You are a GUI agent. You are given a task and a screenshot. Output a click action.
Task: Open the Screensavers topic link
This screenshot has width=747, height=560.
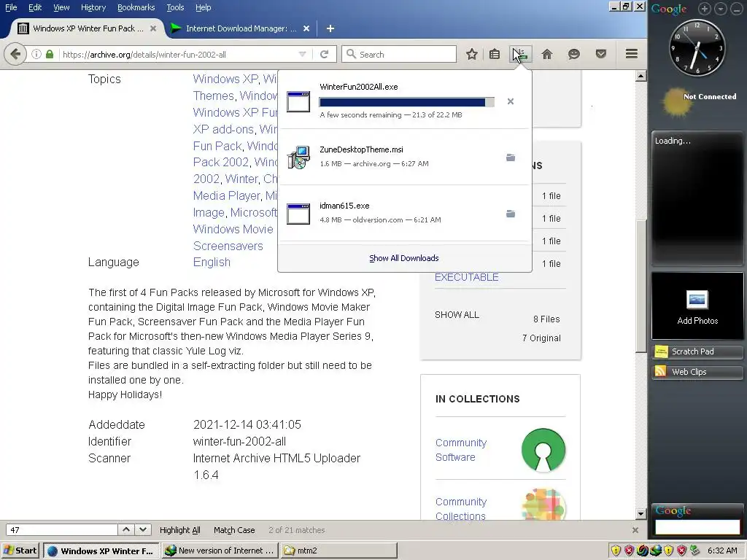[x=228, y=246]
